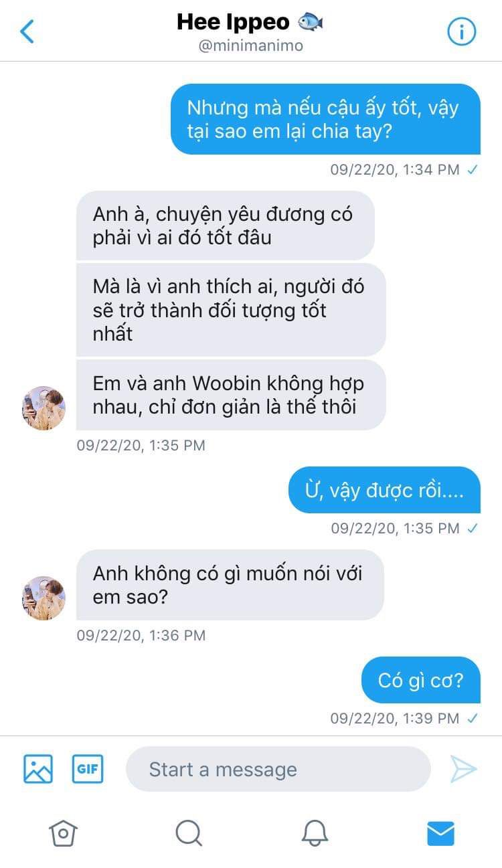This screenshot has width=502, height=868.
Task: Open avatar beside 'Anh không có gì' message
Action: tap(44, 598)
